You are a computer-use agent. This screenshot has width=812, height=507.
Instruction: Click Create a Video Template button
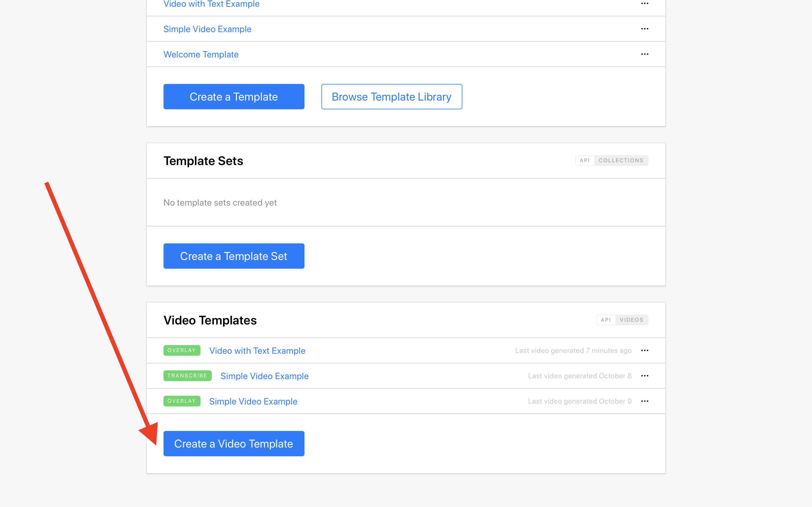[234, 444]
